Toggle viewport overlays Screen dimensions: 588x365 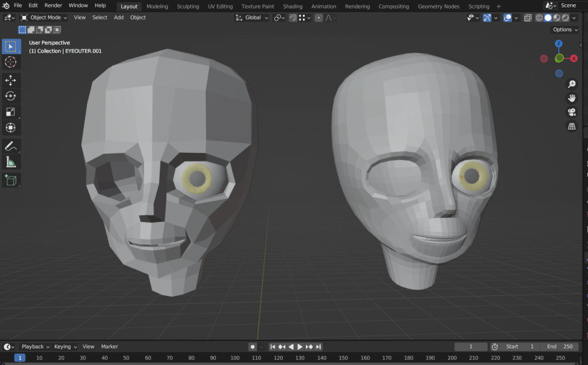coord(507,18)
